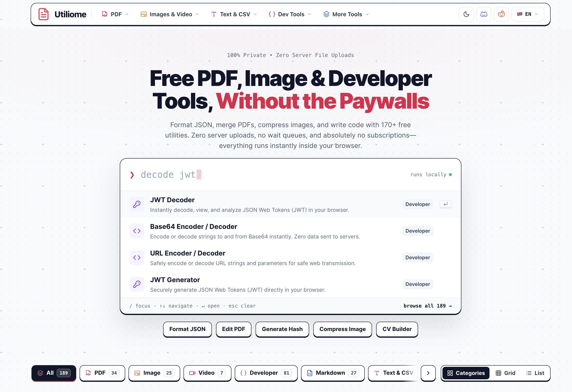Select the All 189 category filter
The height and width of the screenshot is (392, 572).
tap(54, 373)
